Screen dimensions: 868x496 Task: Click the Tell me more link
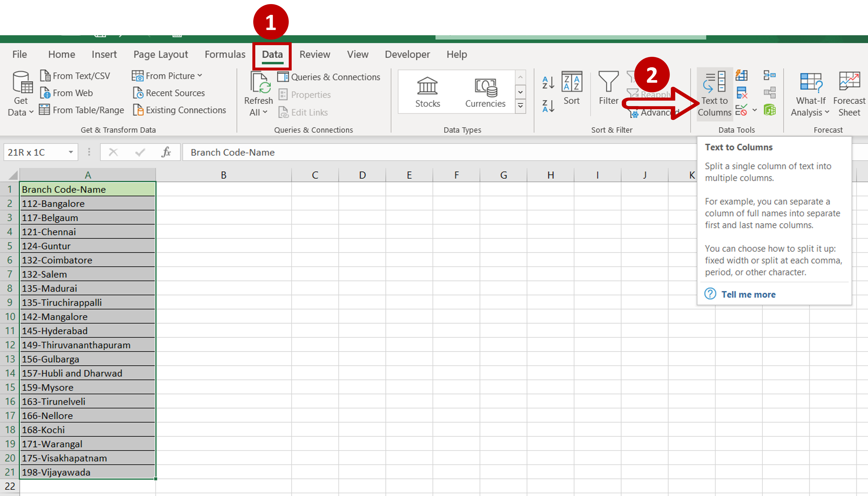[748, 294]
